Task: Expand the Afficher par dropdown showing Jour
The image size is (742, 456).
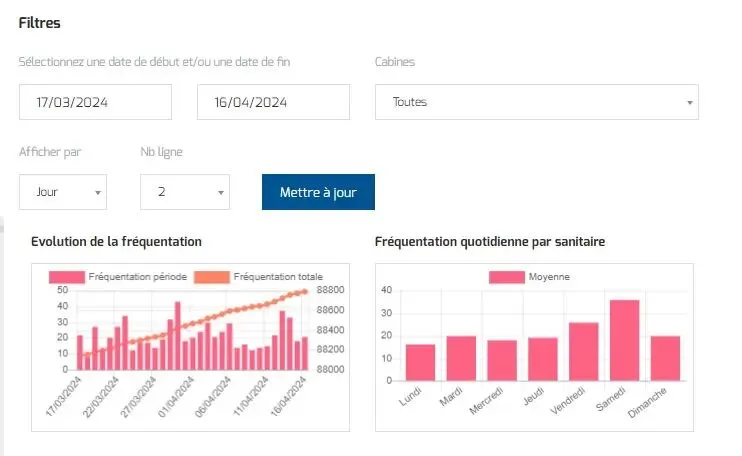Action: [x=63, y=192]
